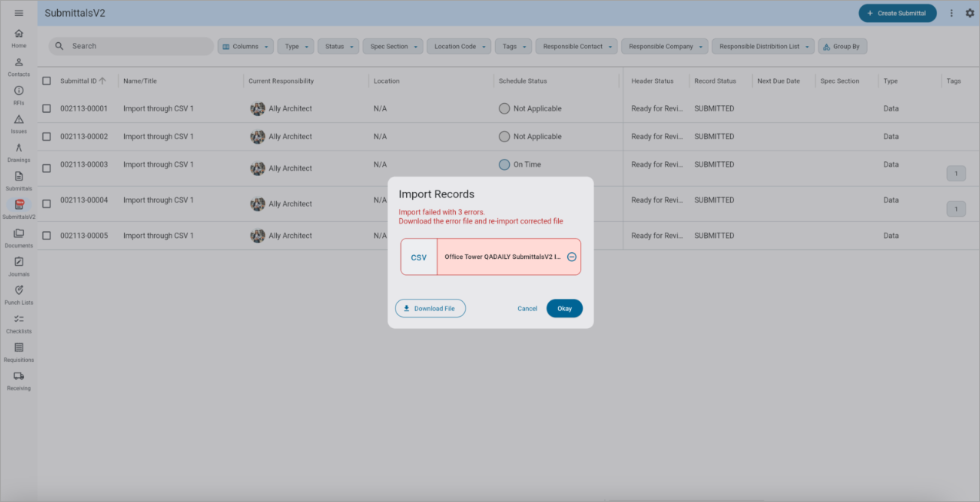Screen dimensions: 980x502
Task: Click SUBMITTED status in row 002113-00001
Action: pyautogui.click(x=714, y=108)
